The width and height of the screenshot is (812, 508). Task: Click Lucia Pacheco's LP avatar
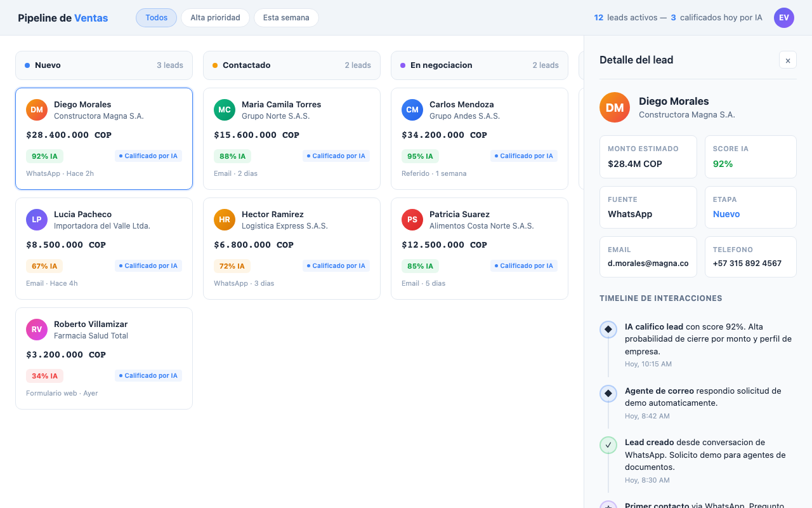click(36, 219)
